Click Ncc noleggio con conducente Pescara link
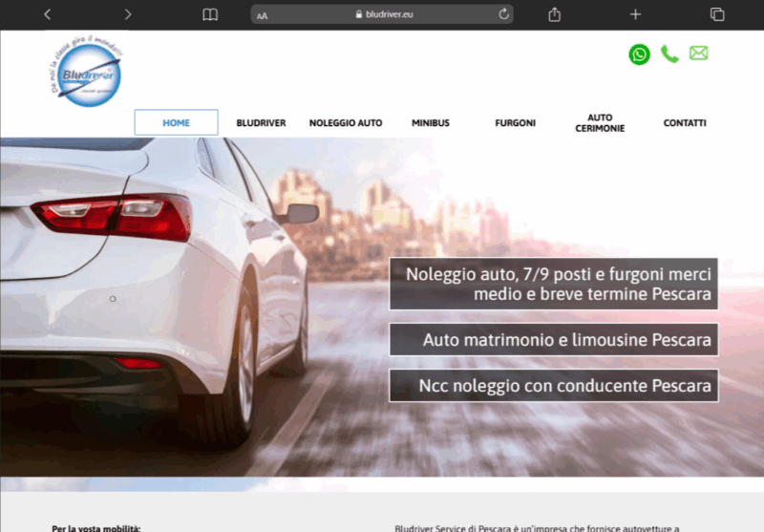Screen dimensions: 764x532 pos(554,386)
